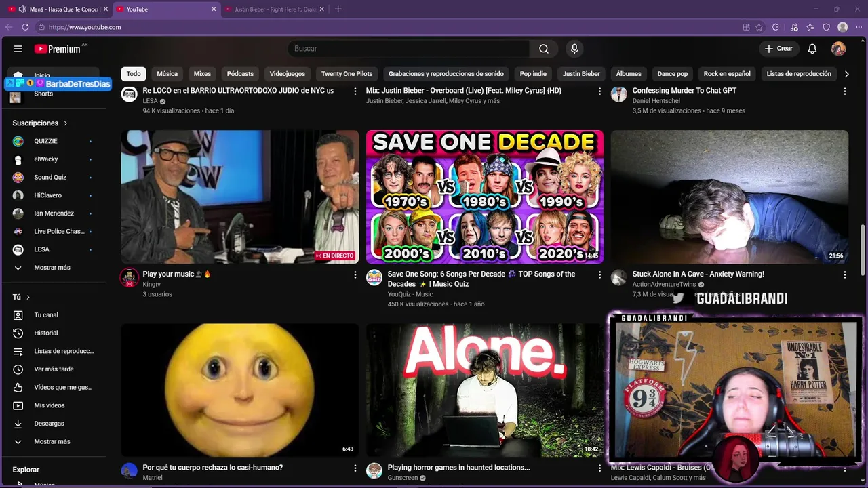868x488 pixels.
Task: Open yellow smiley face video thumbnail
Action: [240, 390]
